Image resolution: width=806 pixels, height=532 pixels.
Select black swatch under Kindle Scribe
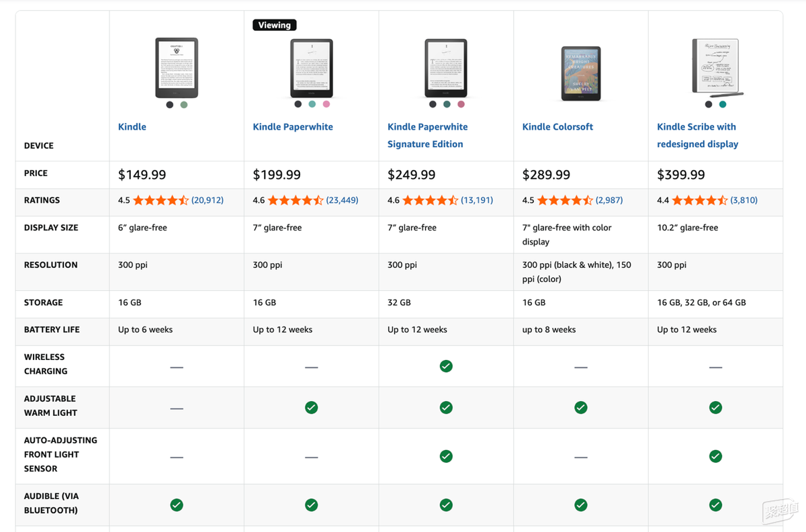tap(709, 104)
